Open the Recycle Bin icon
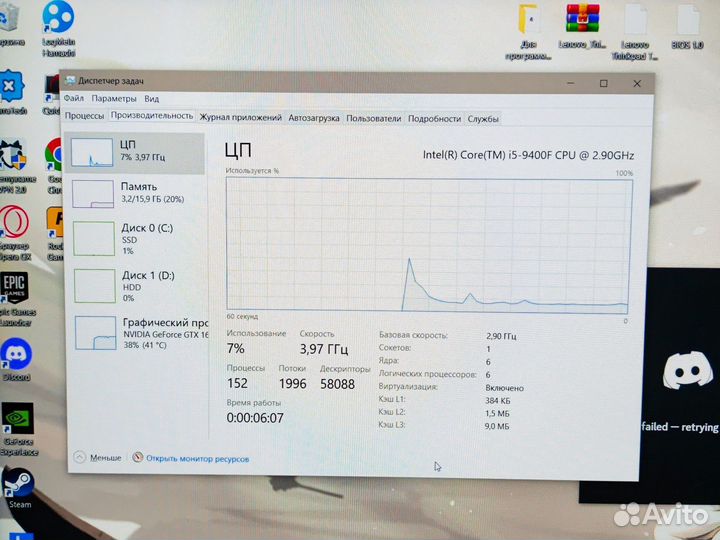This screenshot has width=720, height=540. (x=10, y=23)
